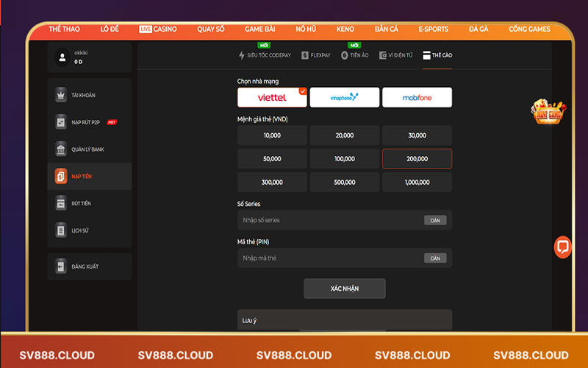The image size is (588, 368).
Task: Click the okkiki username text
Action: click(81, 53)
